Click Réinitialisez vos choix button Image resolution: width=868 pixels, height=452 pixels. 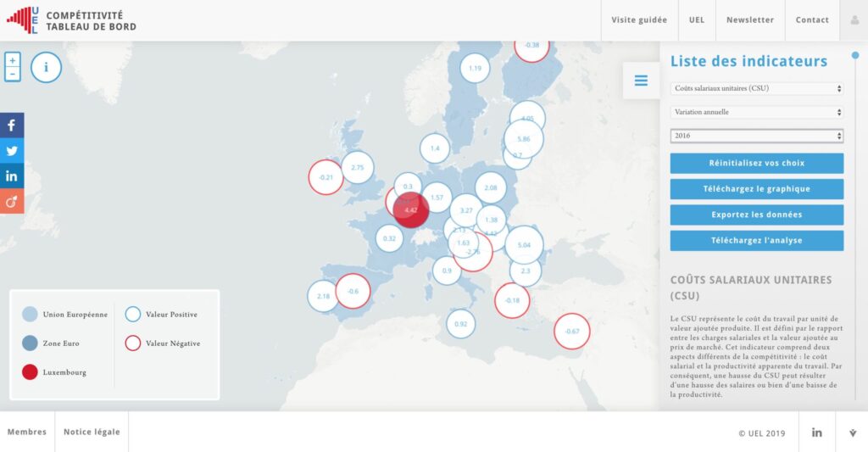click(756, 163)
